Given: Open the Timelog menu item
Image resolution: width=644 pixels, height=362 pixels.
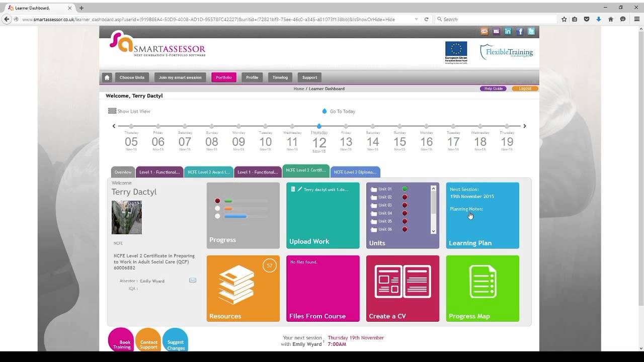Looking at the screenshot, I should 280,77.
